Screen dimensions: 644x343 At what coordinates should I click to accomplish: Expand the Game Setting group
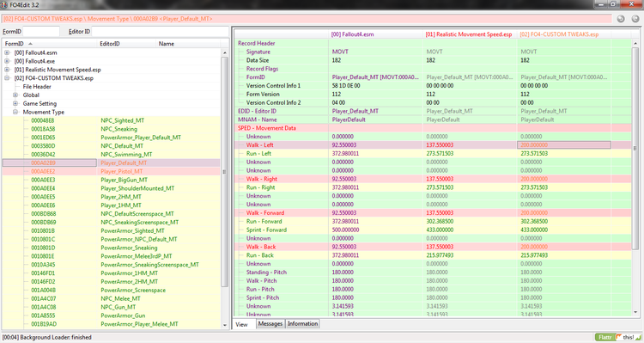pos(15,103)
